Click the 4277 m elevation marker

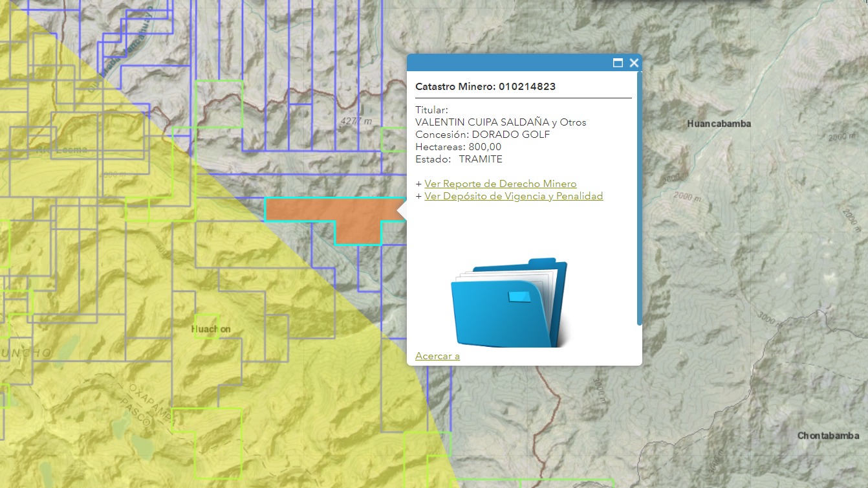click(356, 121)
